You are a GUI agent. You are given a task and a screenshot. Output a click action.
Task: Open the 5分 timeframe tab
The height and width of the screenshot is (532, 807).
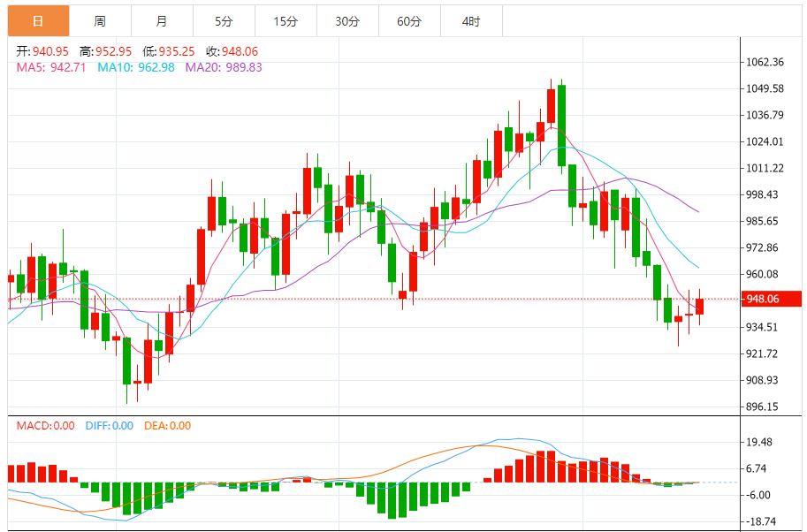(224, 21)
